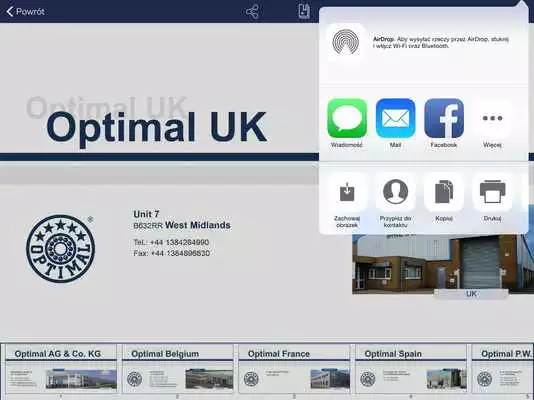Tap the UK building photo
The image size is (534, 400).
pyautogui.click(x=443, y=264)
